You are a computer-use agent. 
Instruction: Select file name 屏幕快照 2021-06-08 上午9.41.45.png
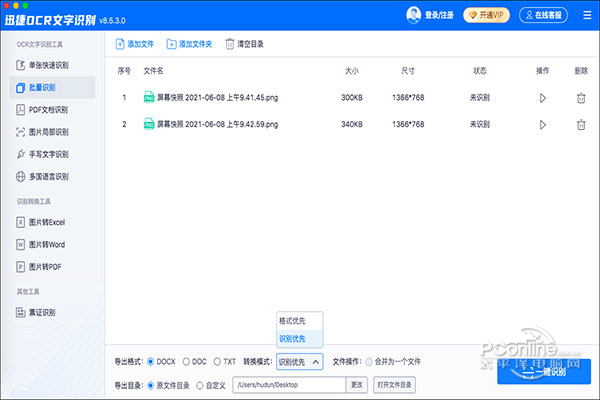click(217, 98)
